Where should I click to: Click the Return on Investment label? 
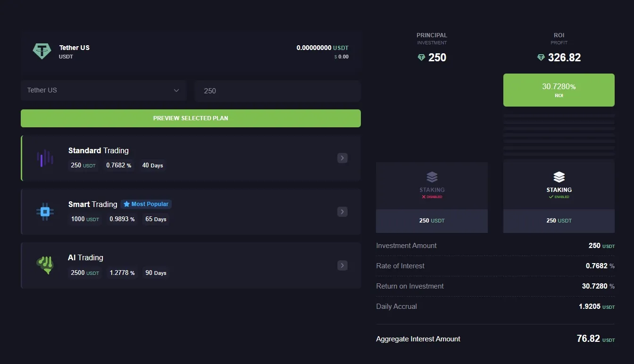coord(410,286)
